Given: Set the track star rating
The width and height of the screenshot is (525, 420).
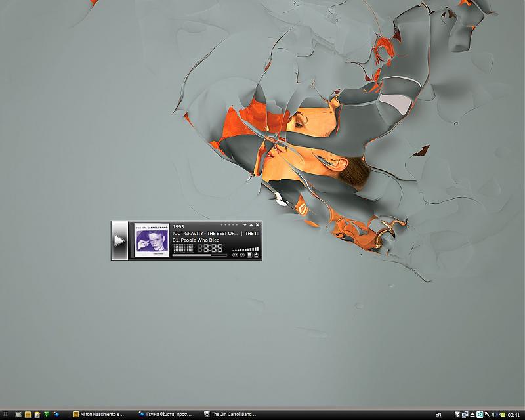Looking at the screenshot, I should pyautogui.click(x=229, y=225).
